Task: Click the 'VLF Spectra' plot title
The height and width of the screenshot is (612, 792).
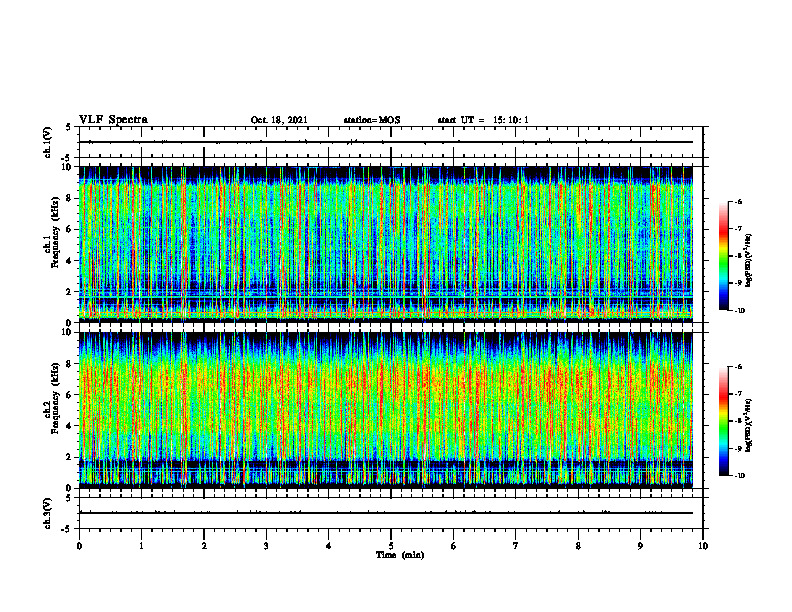Action: coord(113,120)
